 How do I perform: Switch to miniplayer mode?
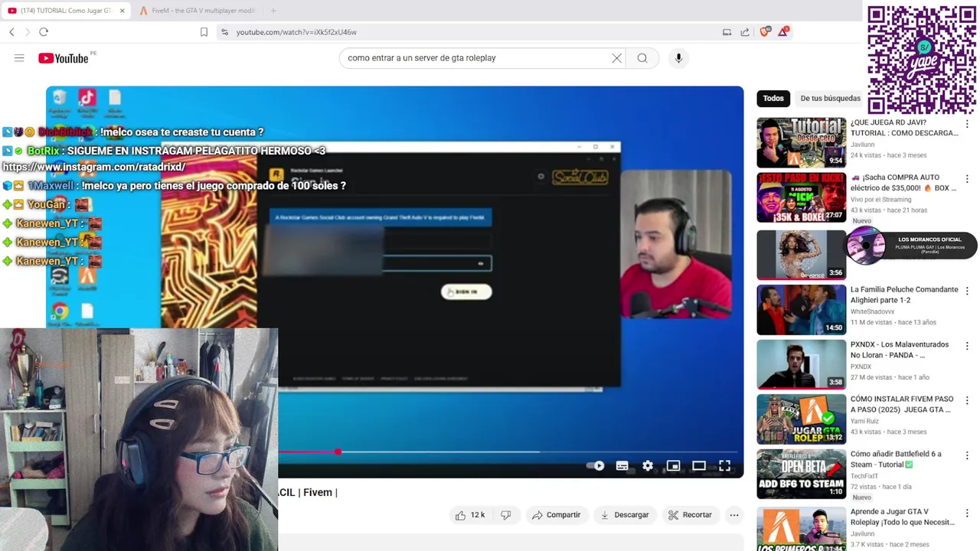tap(673, 466)
